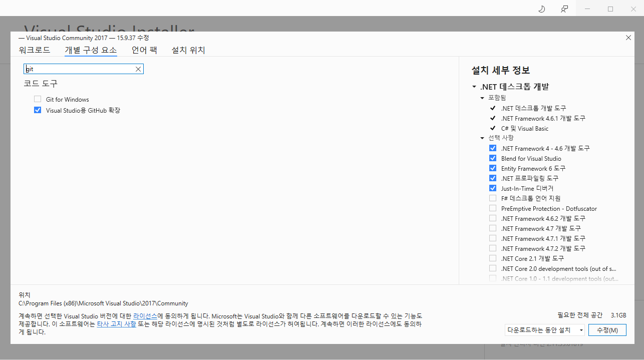Enable .NET Framework 4.7.2 개발 도구
Viewport: 644px width, 360px height.
point(493,248)
